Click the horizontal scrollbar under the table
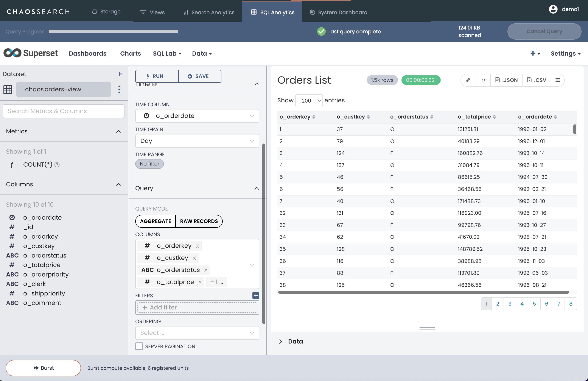 coord(423,292)
